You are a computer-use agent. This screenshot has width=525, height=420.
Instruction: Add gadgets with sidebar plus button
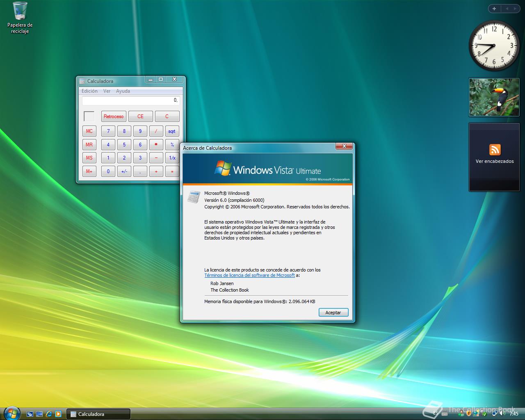coord(494,8)
